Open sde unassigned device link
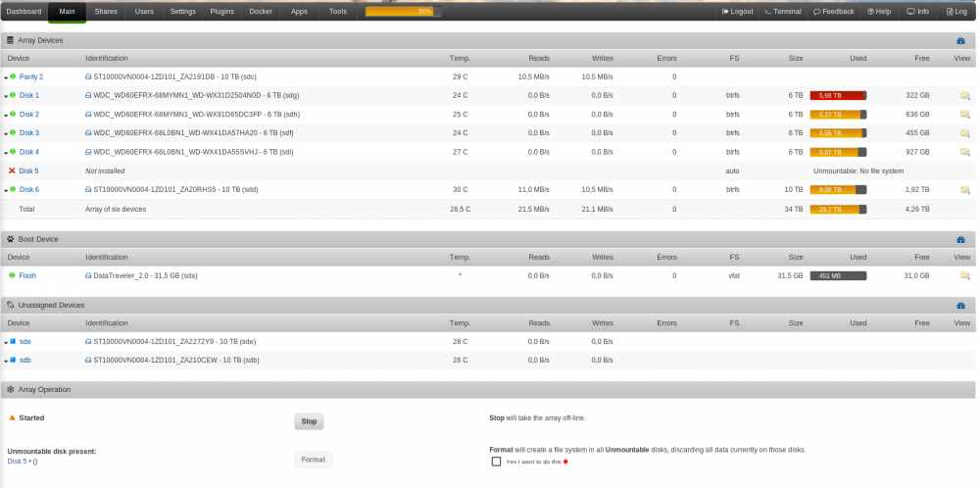This screenshot has height=488, width=980. 25,342
